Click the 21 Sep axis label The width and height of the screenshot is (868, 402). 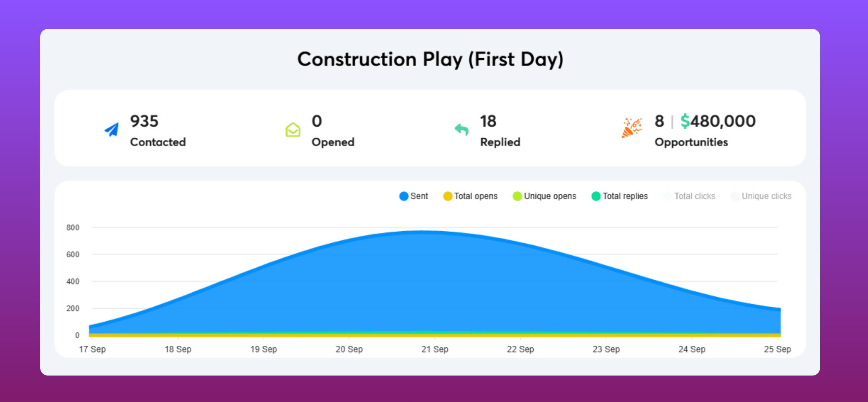(x=435, y=349)
